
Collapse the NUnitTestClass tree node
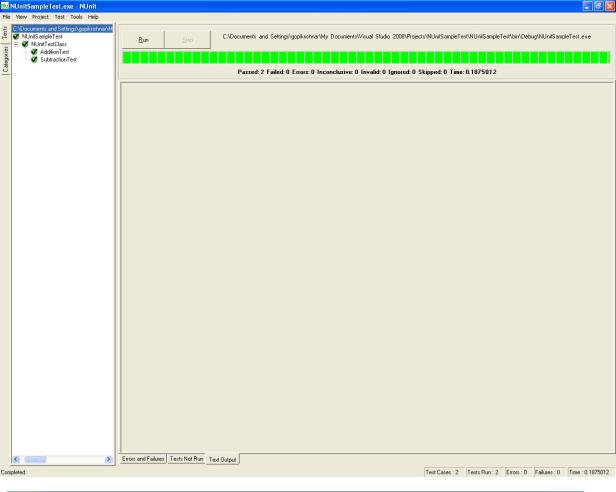[x=15, y=45]
